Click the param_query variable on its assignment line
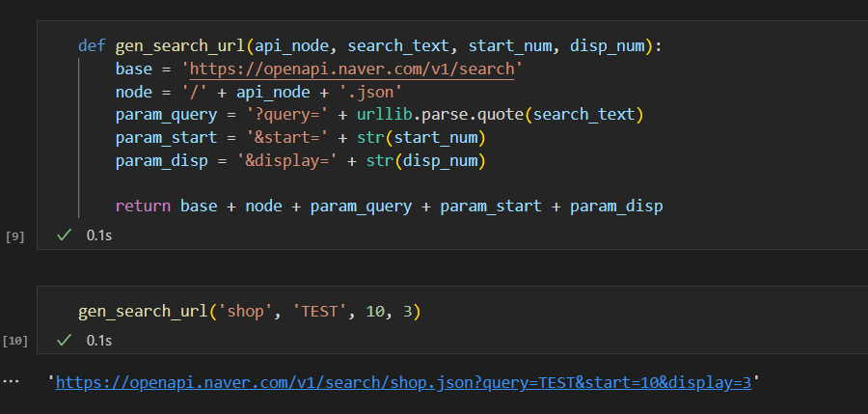The height and width of the screenshot is (414, 868). 167,115
